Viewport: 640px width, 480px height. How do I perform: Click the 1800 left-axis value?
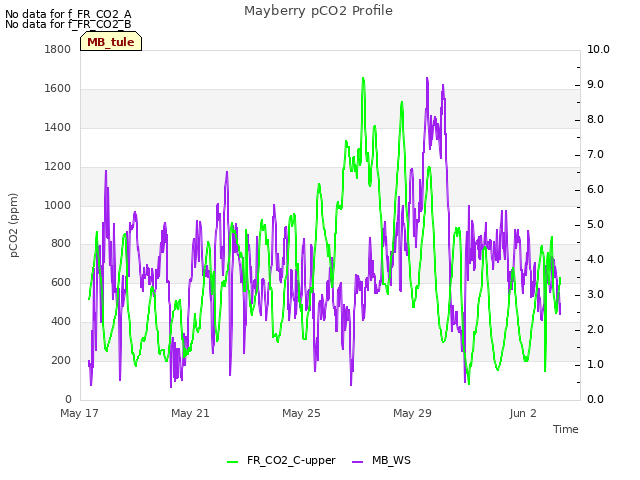tap(58, 49)
